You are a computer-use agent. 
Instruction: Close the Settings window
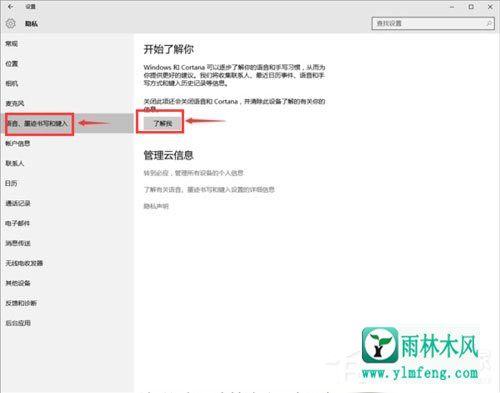[x=490, y=7]
